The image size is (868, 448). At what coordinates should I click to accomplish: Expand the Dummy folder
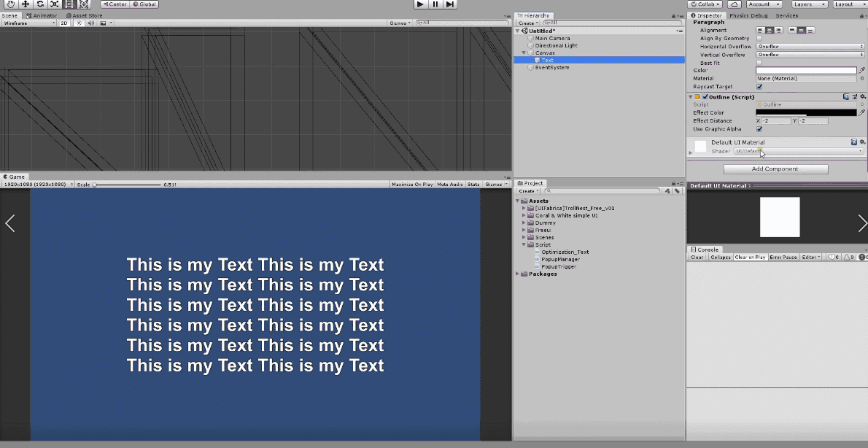point(524,223)
